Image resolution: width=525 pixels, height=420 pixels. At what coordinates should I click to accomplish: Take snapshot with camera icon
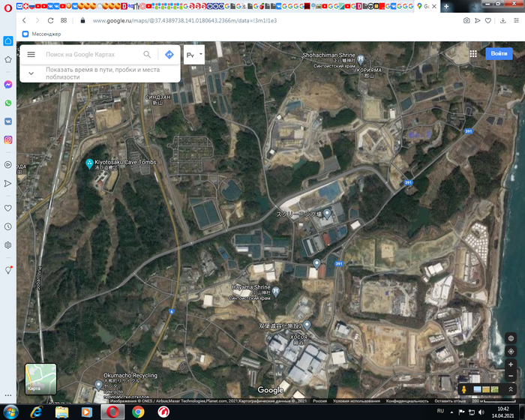coord(466,20)
